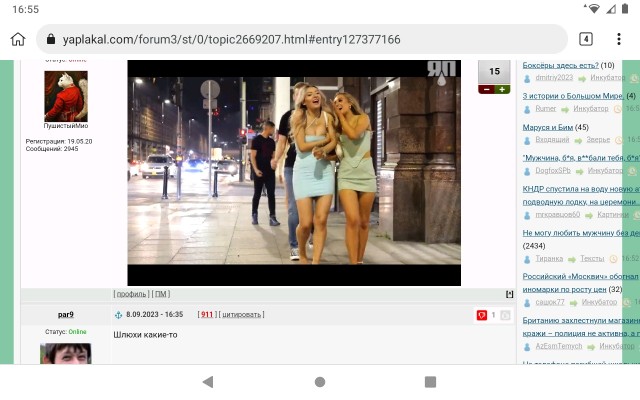Open the topic "3 истории о Большом Мире."
Viewport: 640px width, 400px height.
(573, 96)
